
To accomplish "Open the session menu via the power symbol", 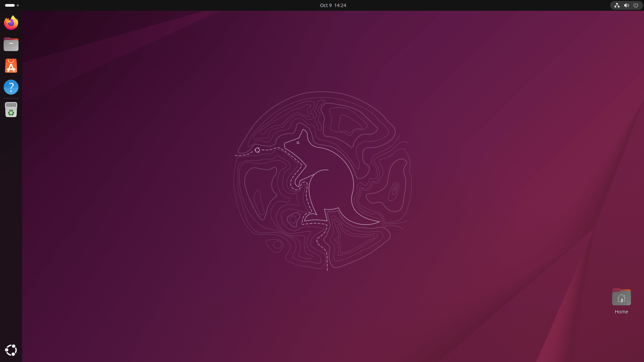I will coord(636,5).
